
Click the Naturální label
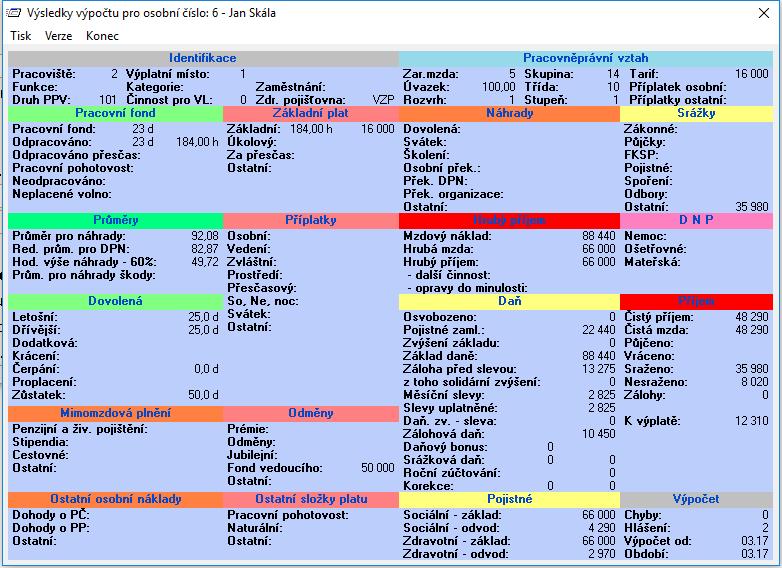click(255, 528)
